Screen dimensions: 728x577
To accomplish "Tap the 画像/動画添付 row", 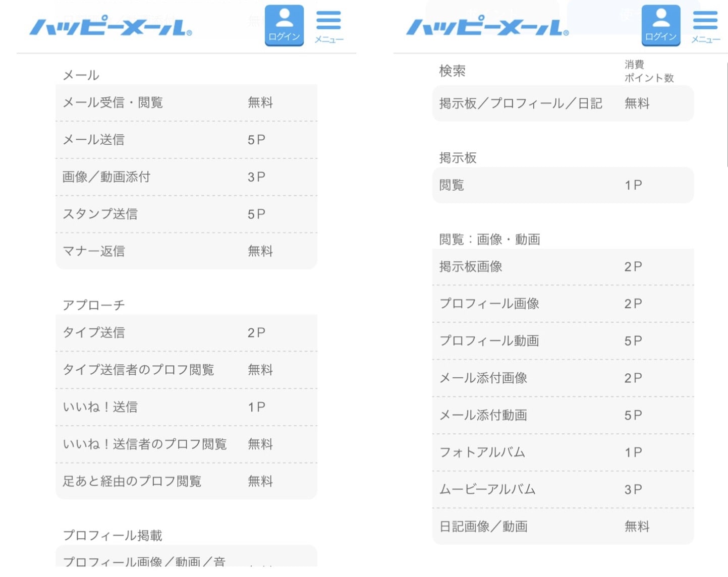I will click(x=186, y=177).
